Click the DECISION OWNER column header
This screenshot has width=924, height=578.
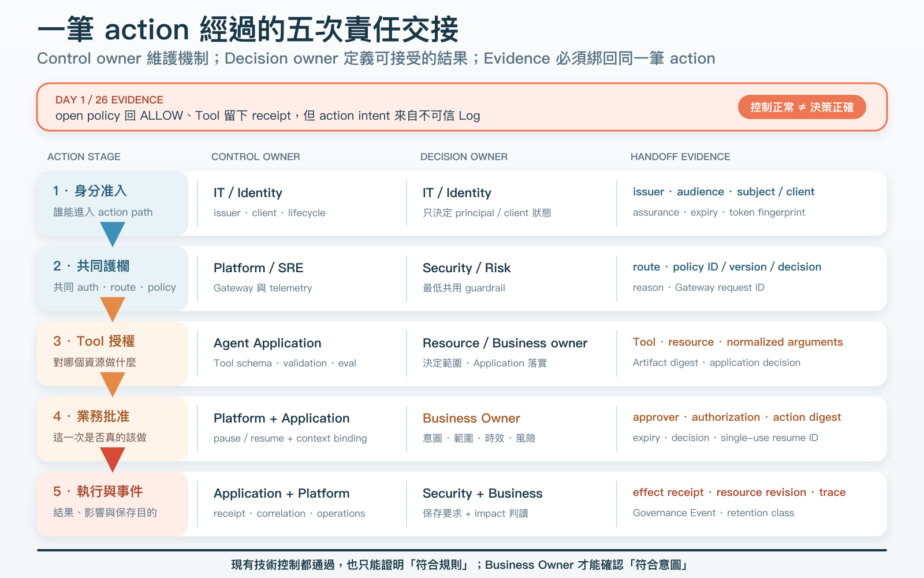(x=464, y=157)
